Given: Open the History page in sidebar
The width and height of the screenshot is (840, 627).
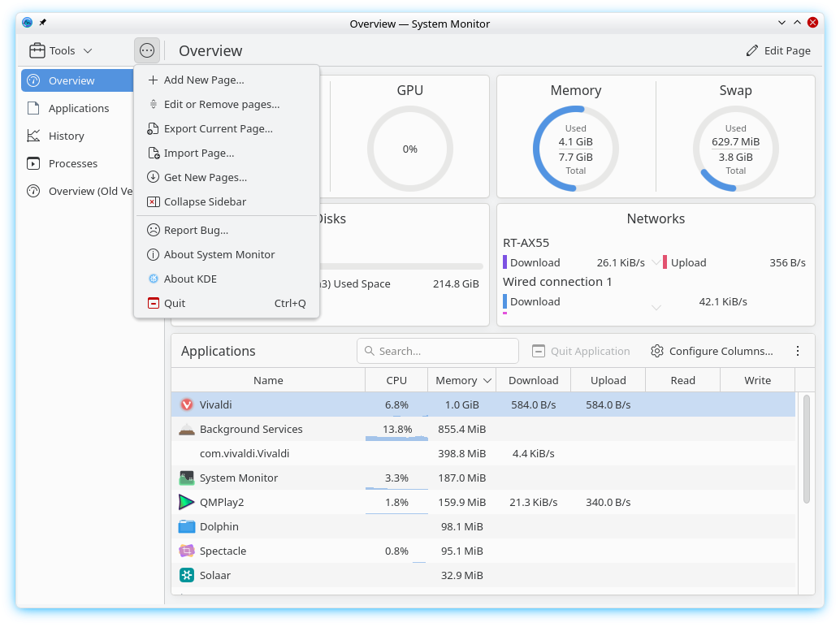Looking at the screenshot, I should (67, 136).
